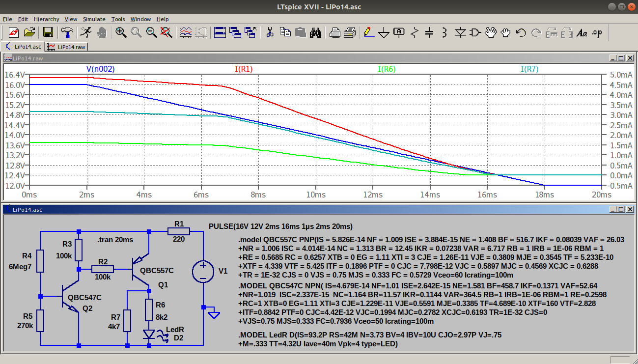The height and width of the screenshot is (364, 638).
Task: Copy selection icon
Action: (285, 32)
